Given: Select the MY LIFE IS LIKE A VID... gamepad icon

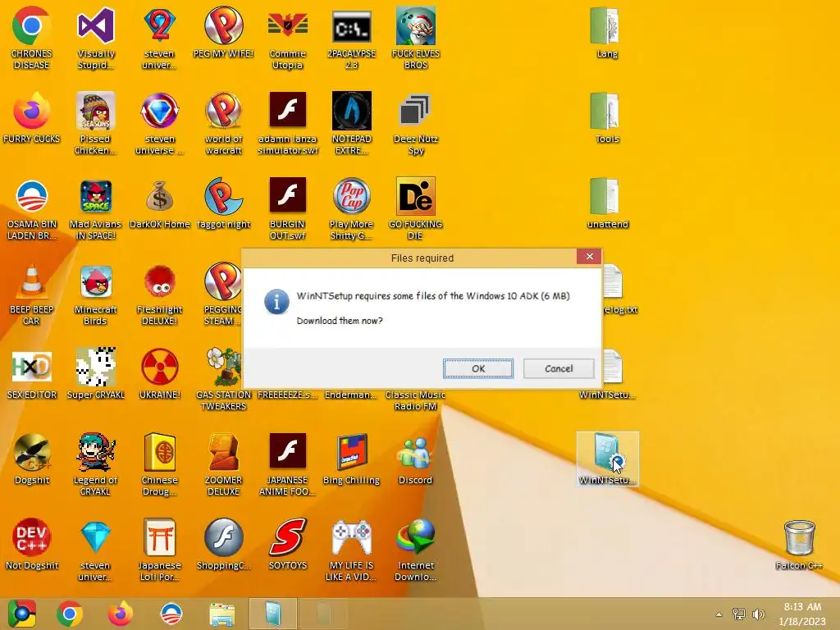Looking at the screenshot, I should (351, 550).
